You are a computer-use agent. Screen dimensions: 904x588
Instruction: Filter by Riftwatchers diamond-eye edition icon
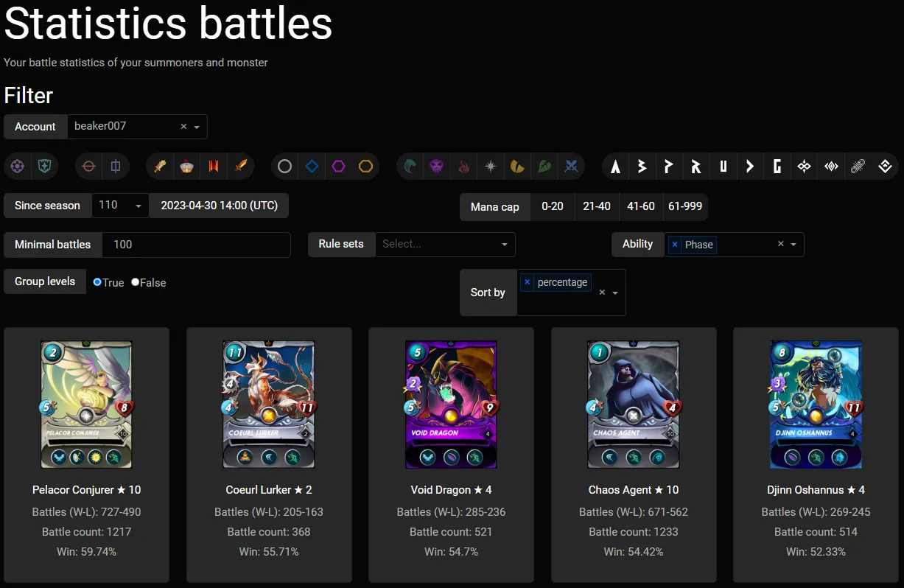click(x=831, y=167)
